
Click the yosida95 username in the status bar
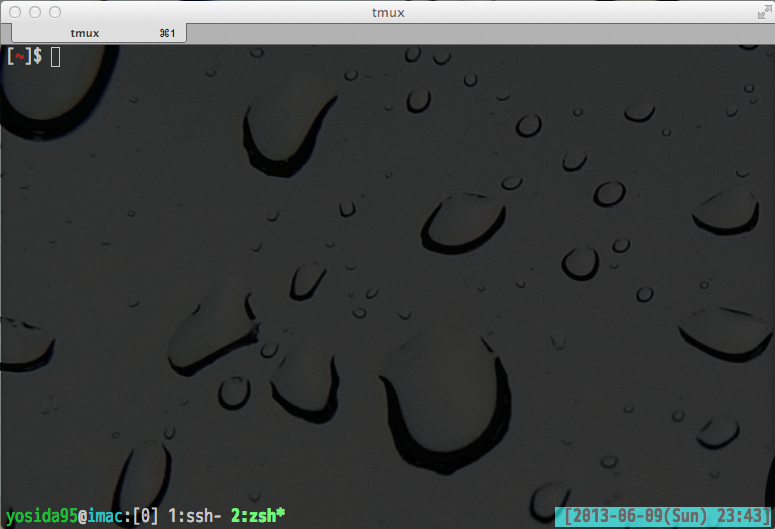(41, 516)
